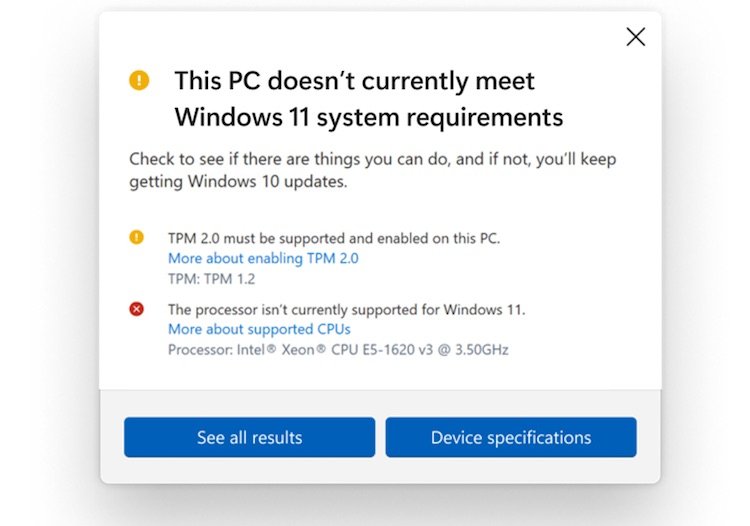Viewport: 750px width, 526px height.
Task: Click the See all results button
Action: pos(250,437)
